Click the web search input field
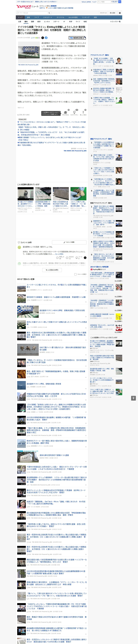138x644 pixels. tap(104, 2)
